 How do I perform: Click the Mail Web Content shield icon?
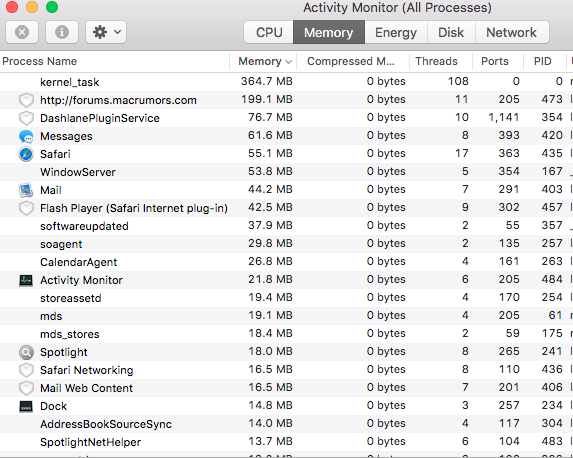coord(26,388)
